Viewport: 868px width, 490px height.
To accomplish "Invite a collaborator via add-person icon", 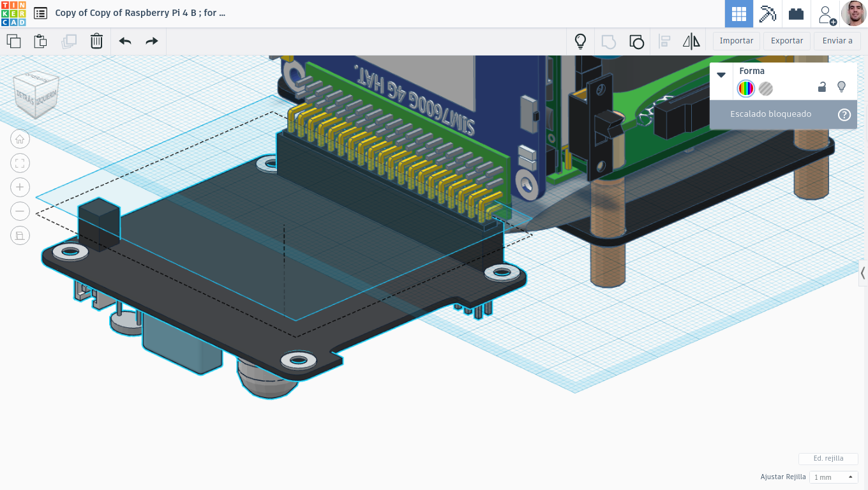I will pos(826,14).
